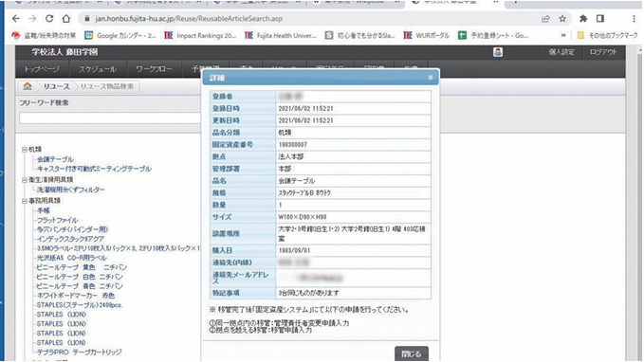Select ホワイトボードマーカー 赤色 item
The height and width of the screenshot is (362, 644).
76,296
